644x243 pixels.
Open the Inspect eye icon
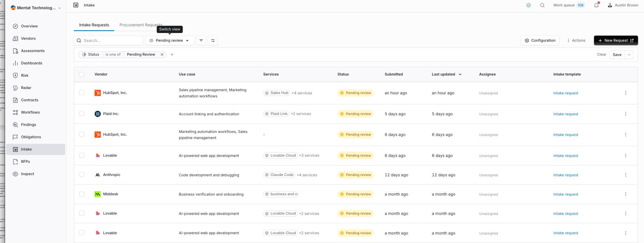15,174
